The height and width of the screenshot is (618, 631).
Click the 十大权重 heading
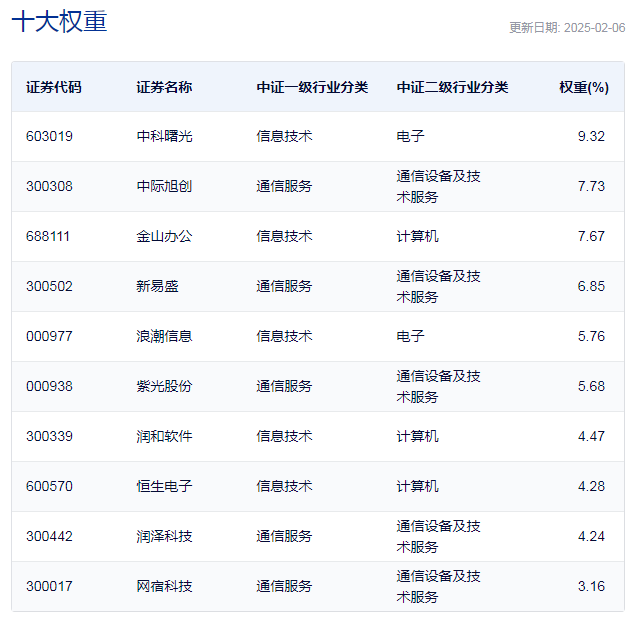coord(59,22)
